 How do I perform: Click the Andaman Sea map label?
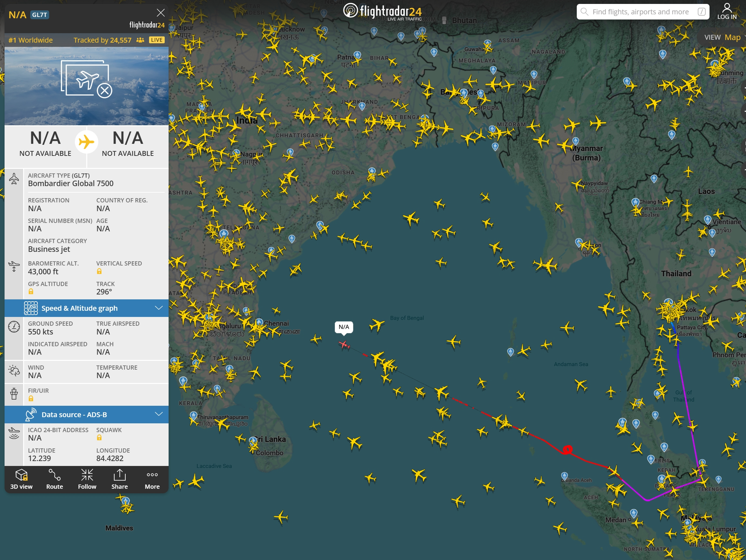(571, 364)
